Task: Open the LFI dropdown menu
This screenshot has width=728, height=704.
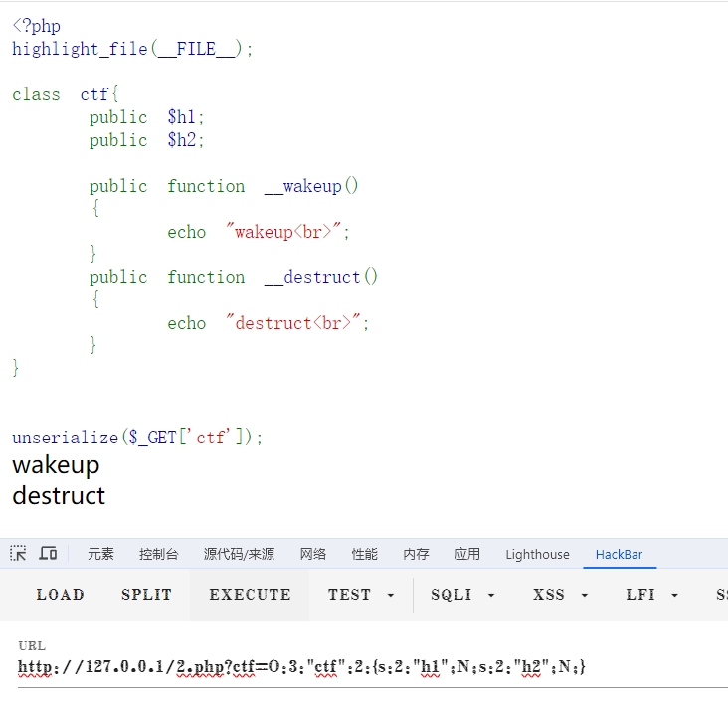Action: point(652,595)
